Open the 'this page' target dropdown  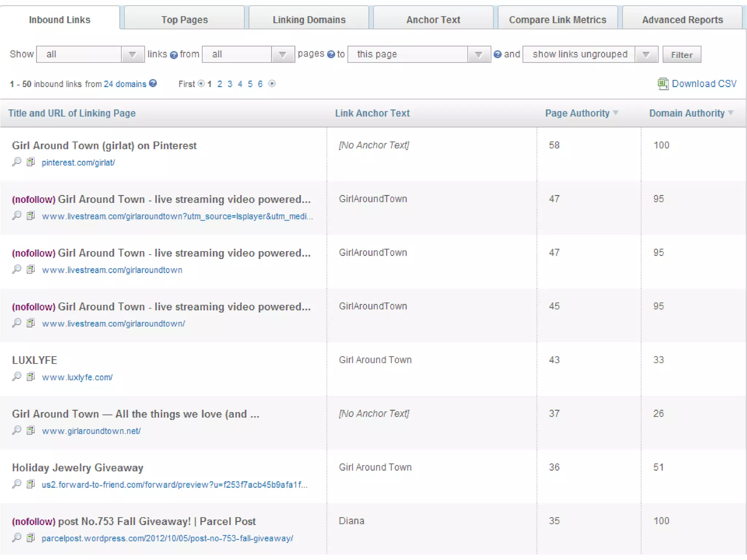click(419, 54)
